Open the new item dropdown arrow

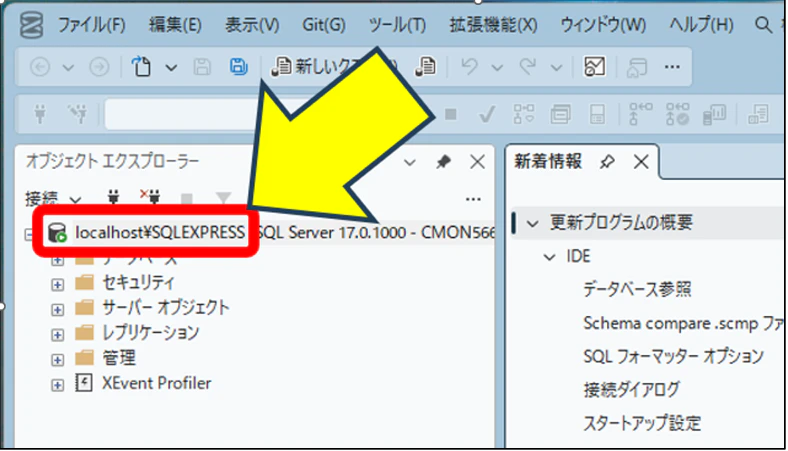(x=171, y=67)
